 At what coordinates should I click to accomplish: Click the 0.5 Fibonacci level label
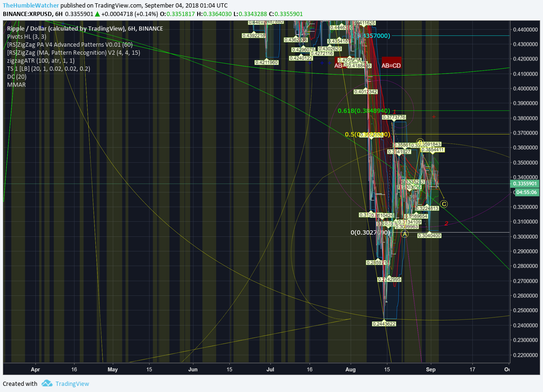[368, 134]
